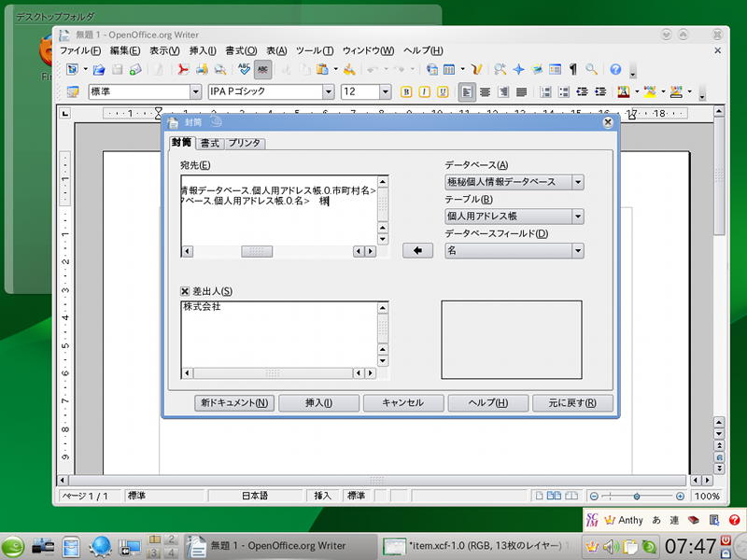
Task: Toggle Italic formatting in the toolbar
Action: tap(424, 91)
